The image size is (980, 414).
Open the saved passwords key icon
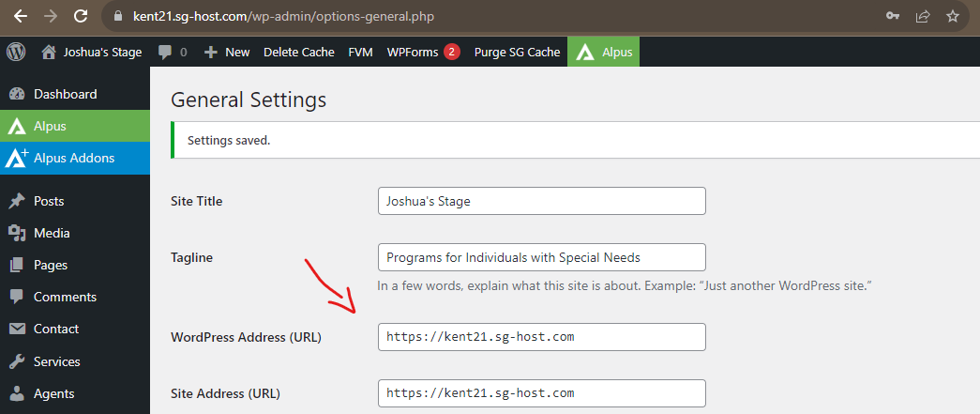click(x=893, y=16)
